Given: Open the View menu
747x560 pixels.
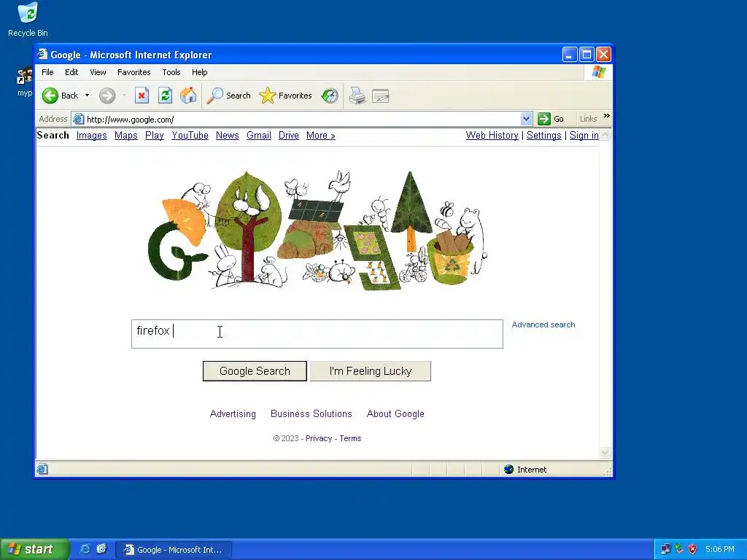Looking at the screenshot, I should (98, 72).
